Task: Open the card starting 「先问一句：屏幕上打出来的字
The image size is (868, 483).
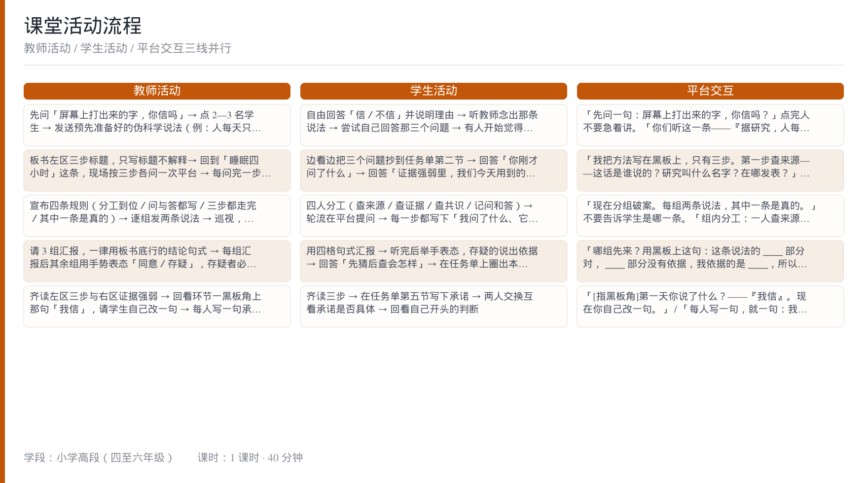Action: (710, 125)
